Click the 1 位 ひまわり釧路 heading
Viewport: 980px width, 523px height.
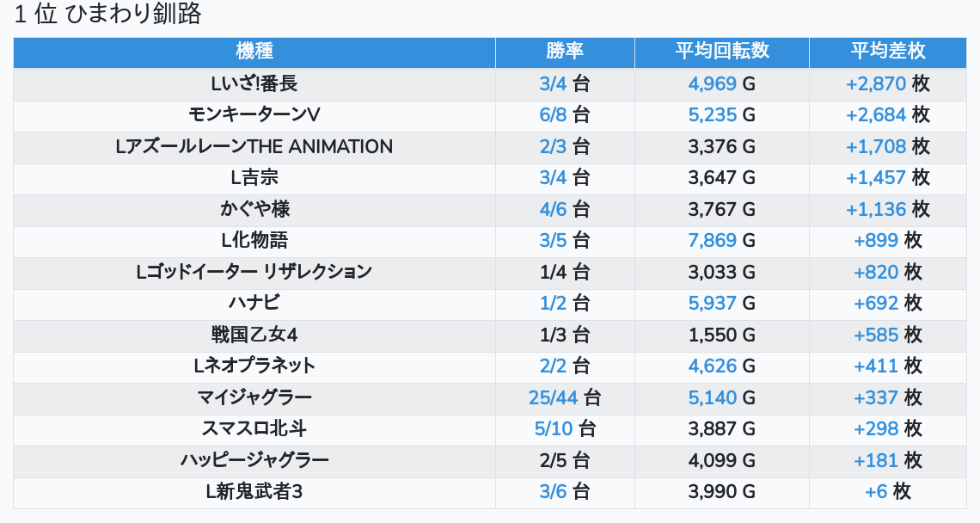[107, 15]
